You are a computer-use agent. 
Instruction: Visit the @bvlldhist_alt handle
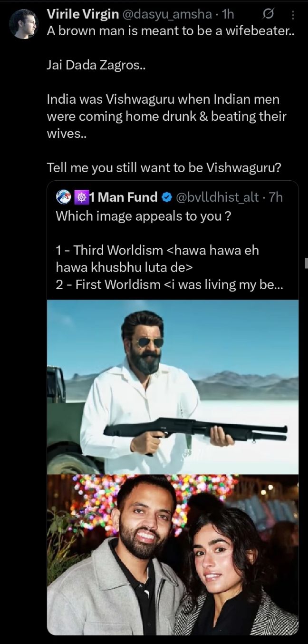[217, 197]
